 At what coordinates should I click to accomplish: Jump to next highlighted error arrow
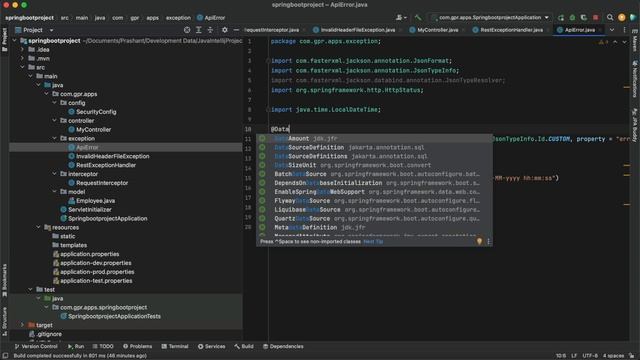point(625,42)
